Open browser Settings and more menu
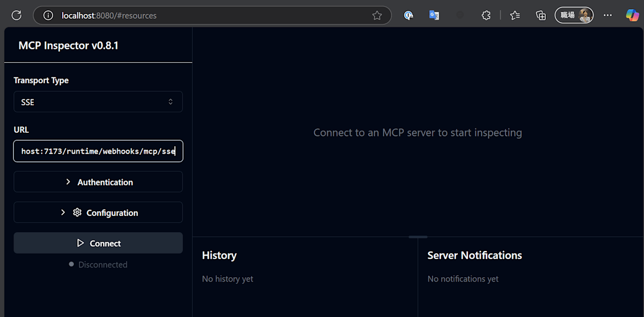This screenshot has width=644, height=317. [x=608, y=16]
